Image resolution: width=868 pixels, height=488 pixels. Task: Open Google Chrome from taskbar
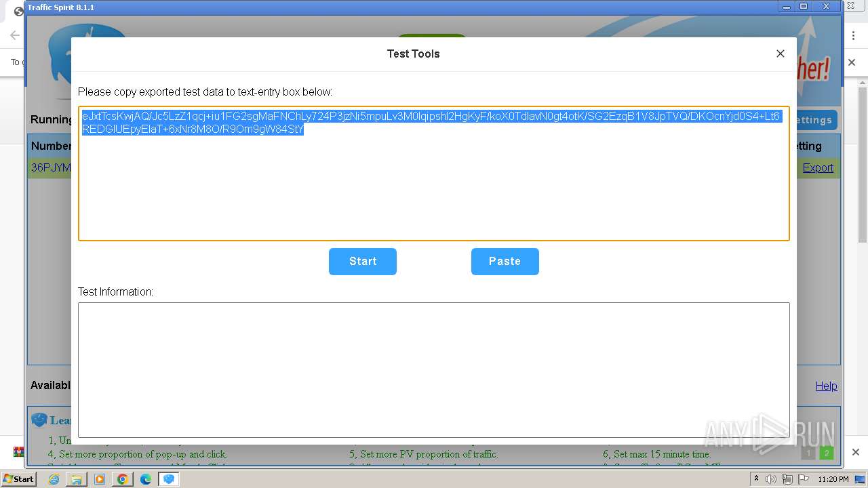pos(123,479)
